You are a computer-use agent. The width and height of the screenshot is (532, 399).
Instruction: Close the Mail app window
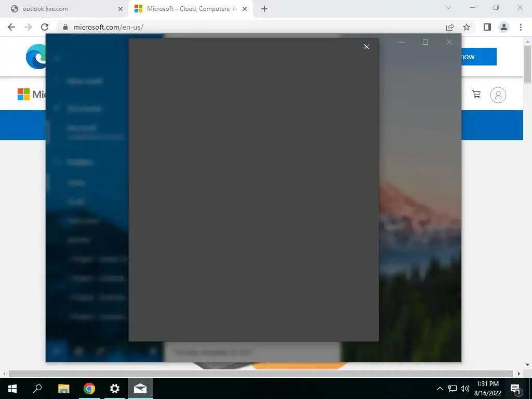pyautogui.click(x=449, y=42)
